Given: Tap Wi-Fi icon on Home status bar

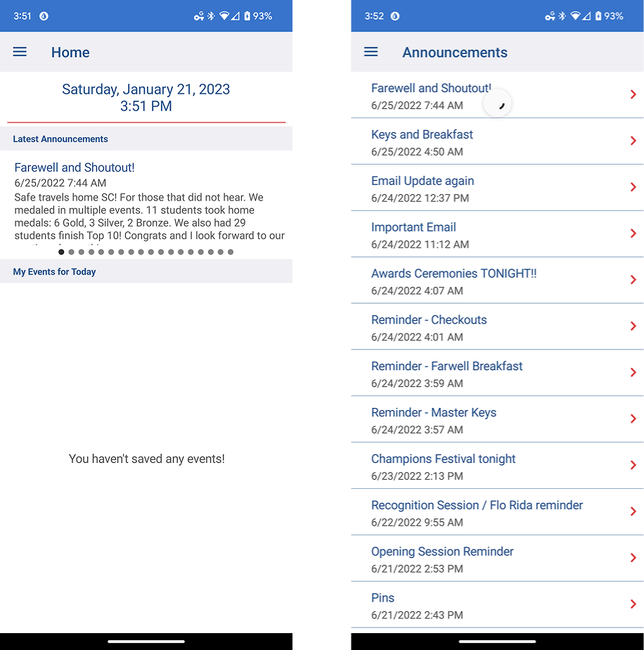Looking at the screenshot, I should (x=224, y=16).
